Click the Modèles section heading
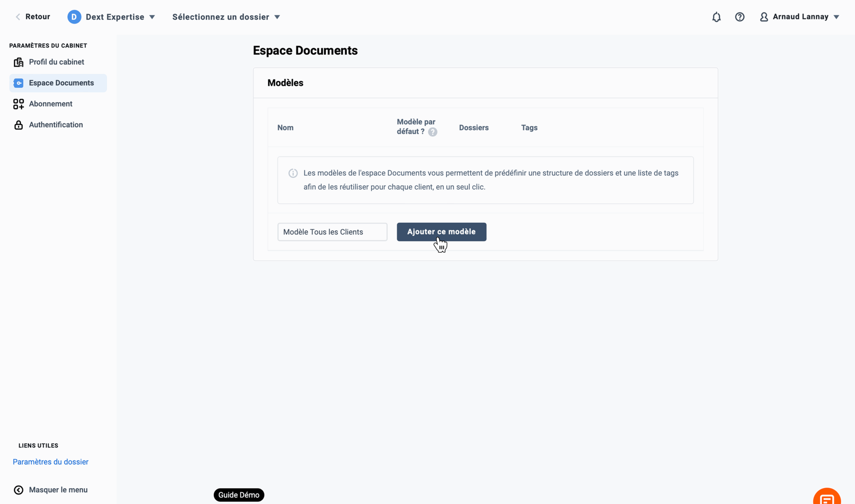 [x=286, y=83]
